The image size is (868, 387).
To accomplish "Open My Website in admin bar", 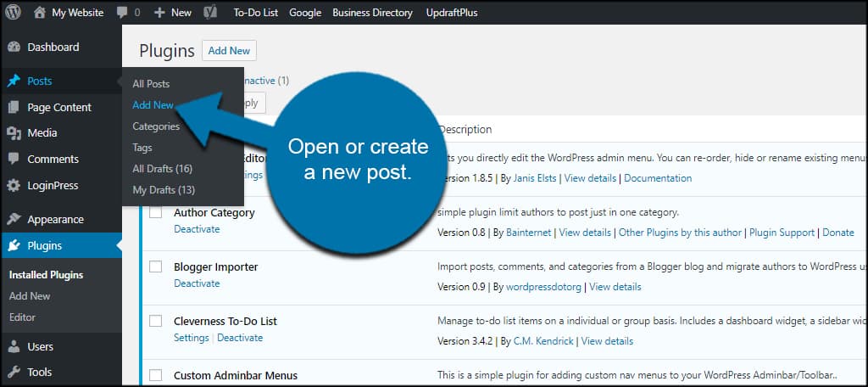I will pos(77,12).
